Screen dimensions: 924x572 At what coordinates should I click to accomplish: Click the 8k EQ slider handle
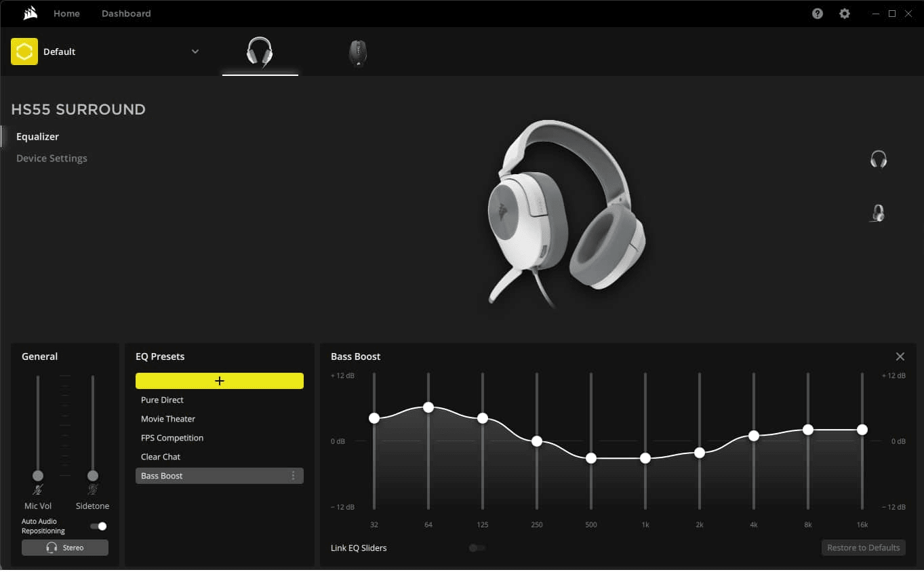point(808,430)
